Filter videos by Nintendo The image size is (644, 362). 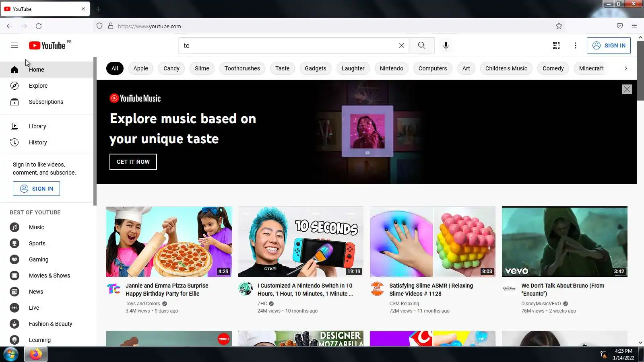tap(392, 68)
